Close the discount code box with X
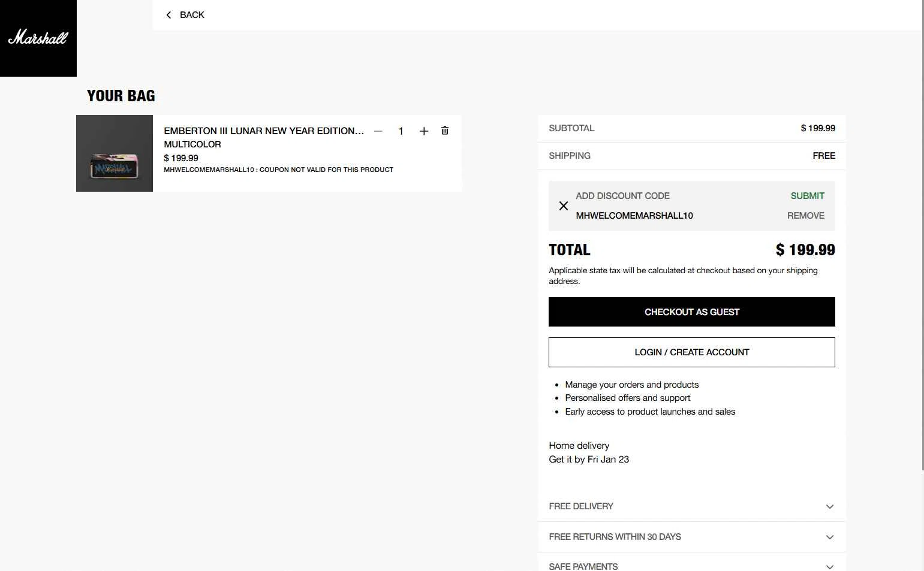Image resolution: width=924 pixels, height=571 pixels. 564,206
